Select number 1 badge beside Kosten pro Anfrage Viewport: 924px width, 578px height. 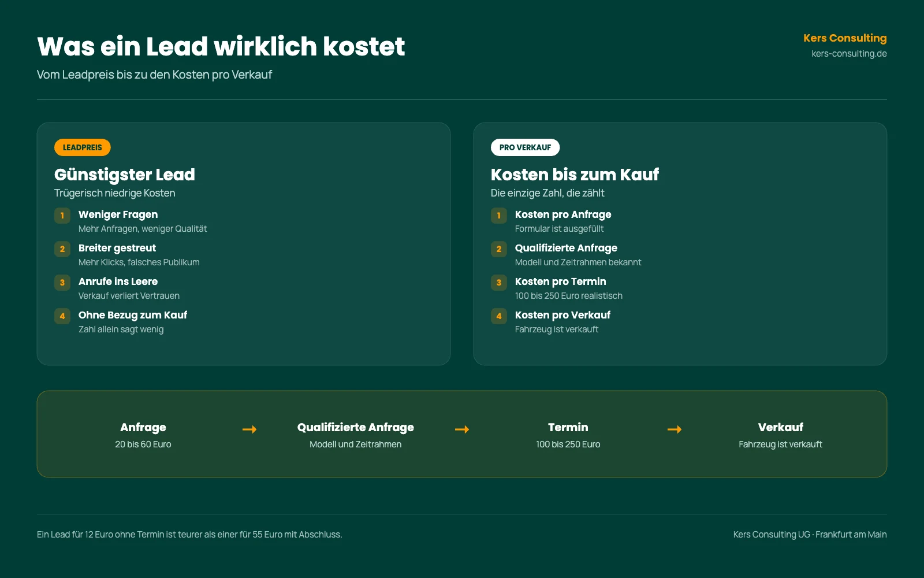[499, 216]
